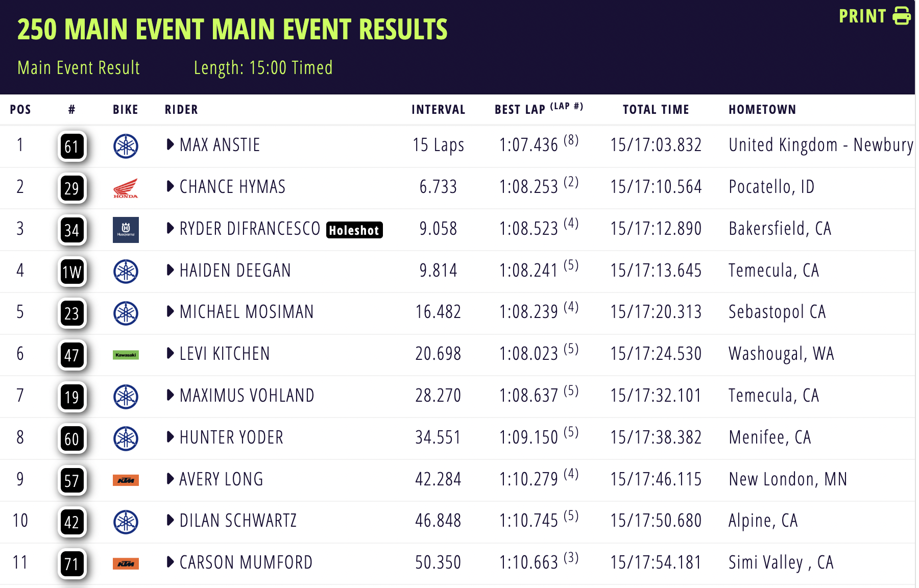
Task: Click the Honda logo for Chance Hymas
Action: (x=126, y=188)
